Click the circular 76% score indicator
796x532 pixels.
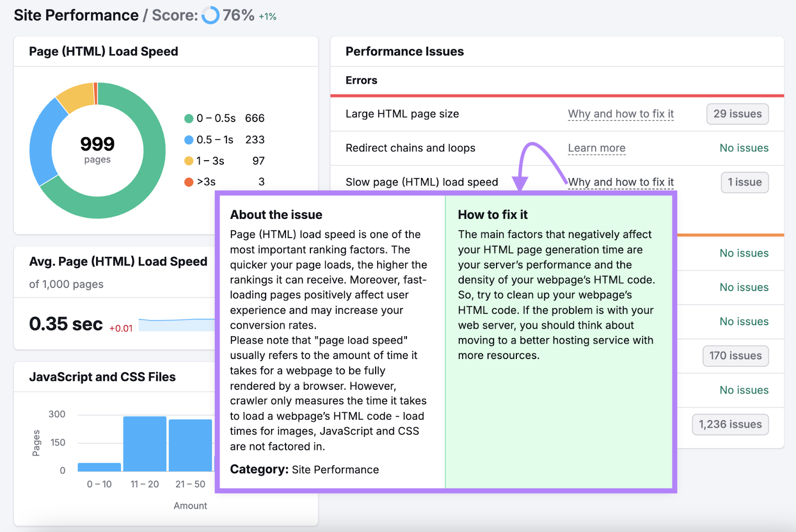(211, 15)
